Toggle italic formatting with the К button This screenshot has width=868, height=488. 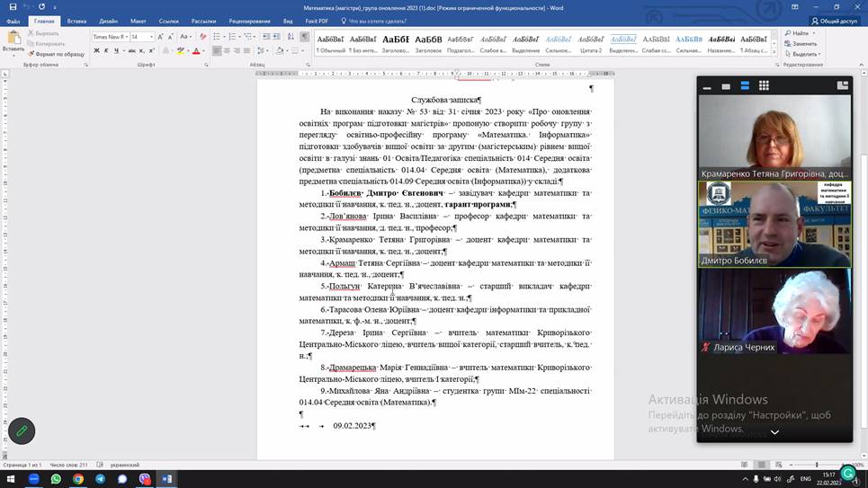tap(105, 51)
